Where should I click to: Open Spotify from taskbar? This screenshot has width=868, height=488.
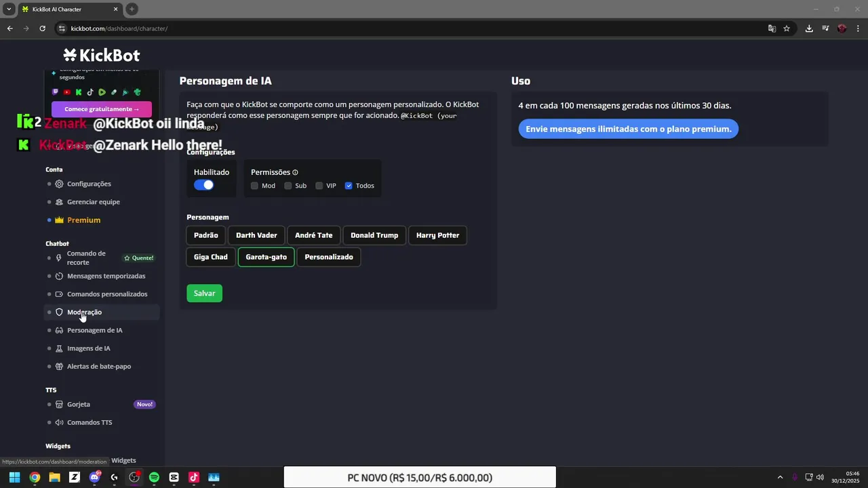tap(154, 477)
